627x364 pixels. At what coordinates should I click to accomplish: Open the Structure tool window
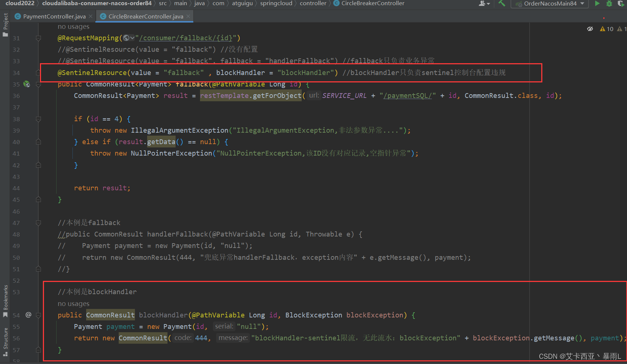[x=5, y=342]
